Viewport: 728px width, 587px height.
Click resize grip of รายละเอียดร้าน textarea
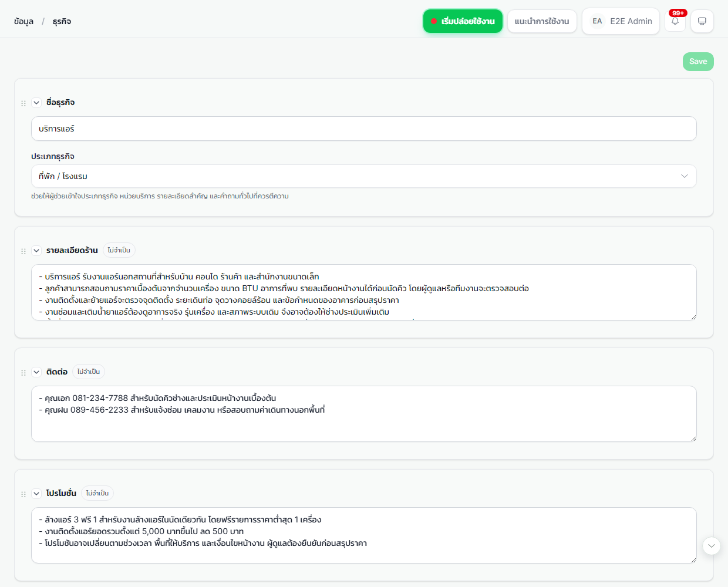pyautogui.click(x=693, y=316)
